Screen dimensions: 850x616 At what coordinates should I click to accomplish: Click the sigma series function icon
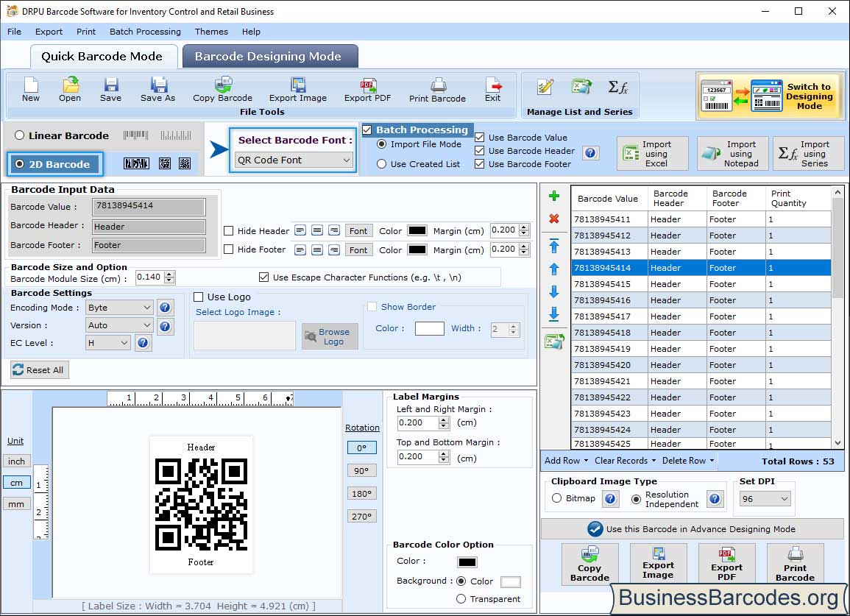click(x=618, y=87)
